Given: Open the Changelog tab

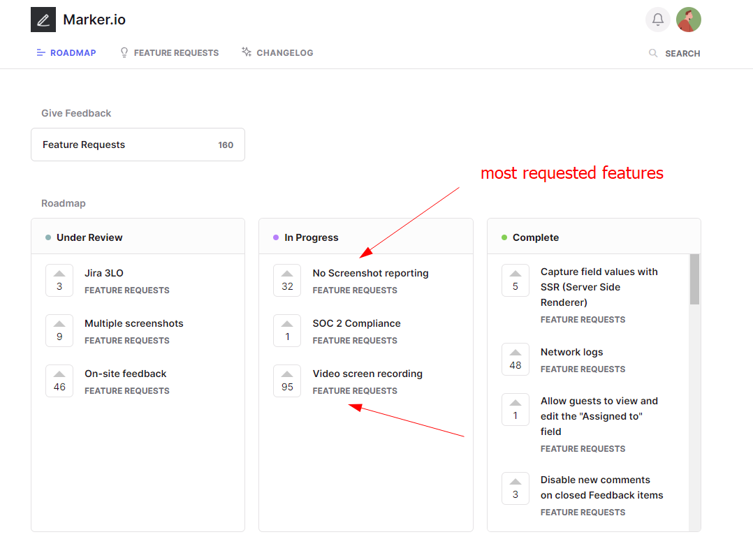Looking at the screenshot, I should [x=277, y=53].
